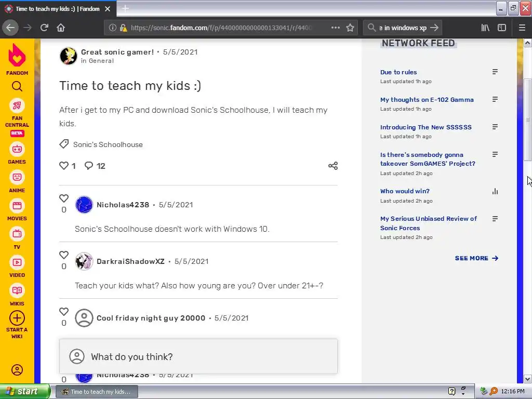
Task: Open 'Due to rules' feed post
Action: tap(398, 72)
